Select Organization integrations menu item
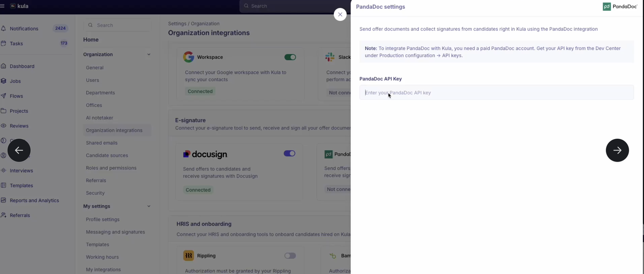The image size is (644, 274). click(117, 130)
